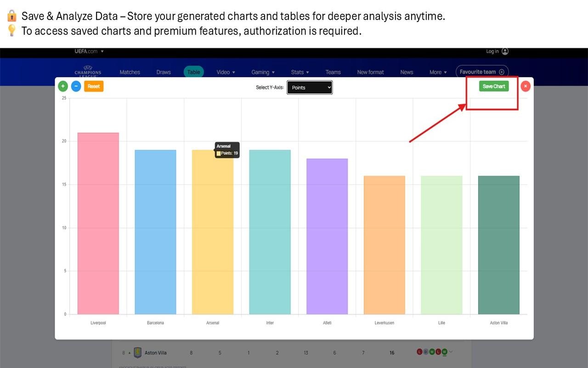Viewport: 588px width, 368px height.
Task: Click the Leverkusen x-axis label
Action: click(384, 323)
